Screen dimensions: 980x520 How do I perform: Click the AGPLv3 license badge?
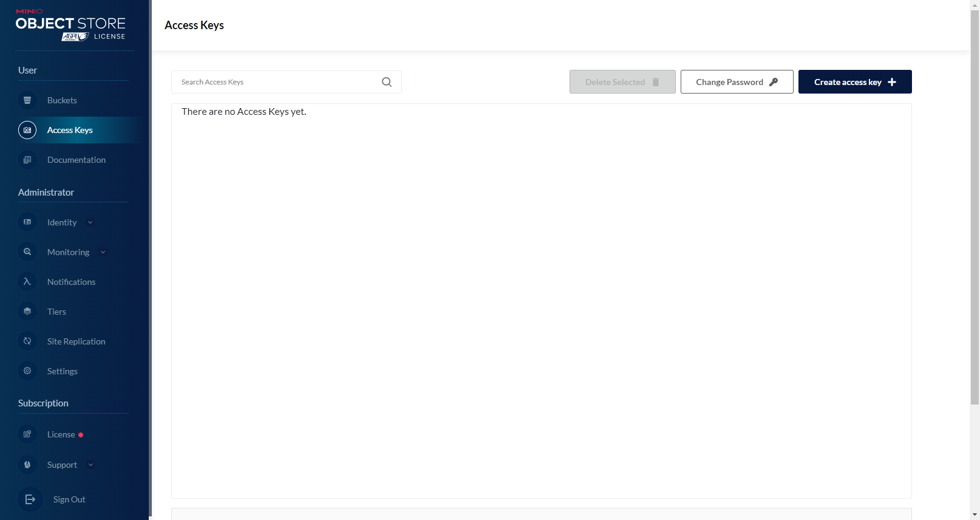(75, 36)
